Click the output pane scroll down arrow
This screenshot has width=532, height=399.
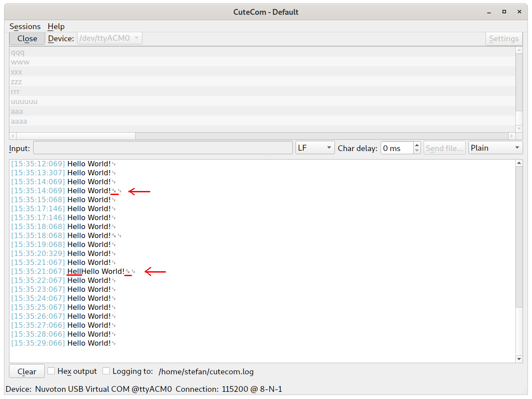[519, 359]
